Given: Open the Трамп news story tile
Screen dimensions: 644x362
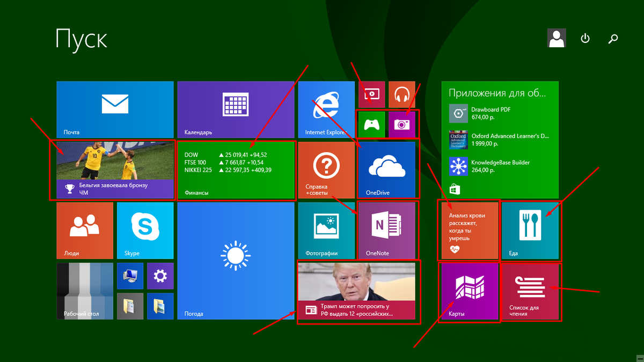Looking at the screenshot, I should [357, 291].
